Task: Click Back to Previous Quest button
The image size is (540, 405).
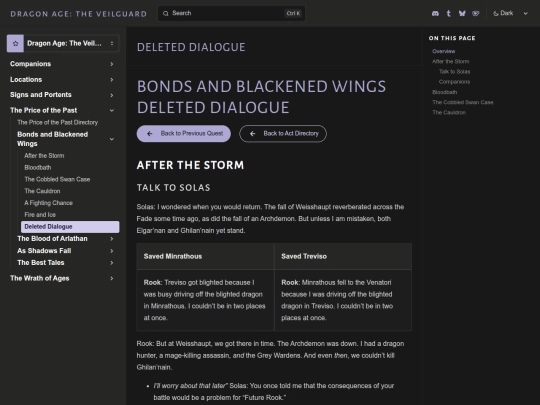Action: (184, 134)
